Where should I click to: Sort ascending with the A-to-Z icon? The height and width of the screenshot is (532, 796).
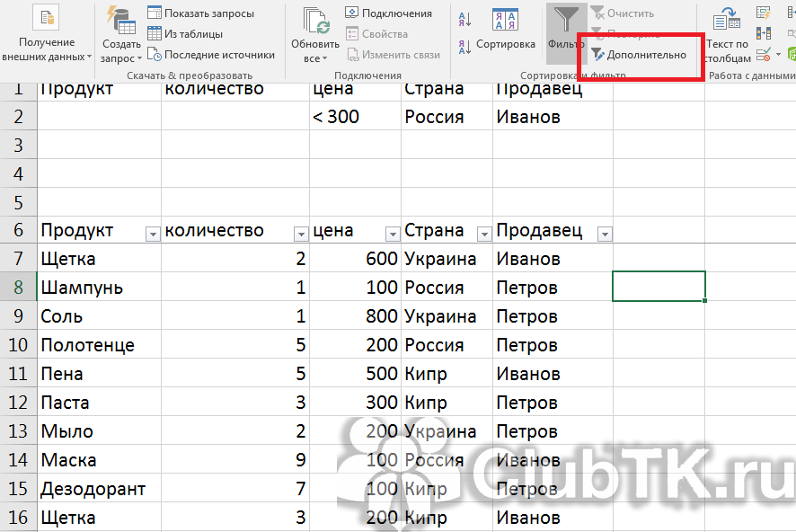coord(464,20)
